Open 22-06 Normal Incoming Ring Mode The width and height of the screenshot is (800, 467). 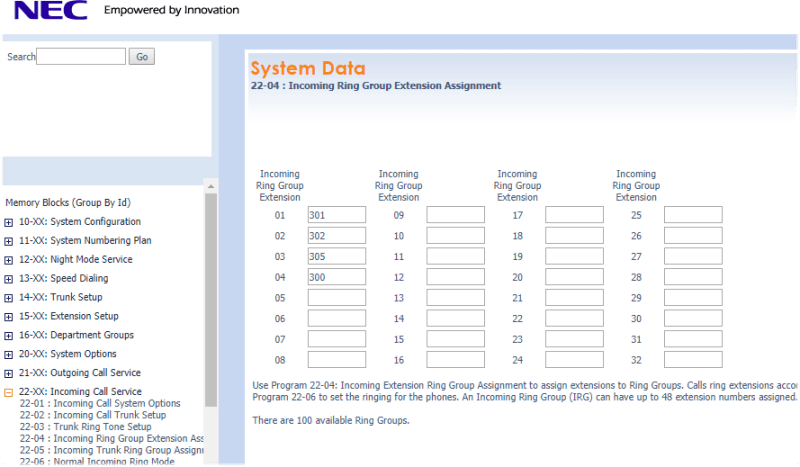[97, 461]
